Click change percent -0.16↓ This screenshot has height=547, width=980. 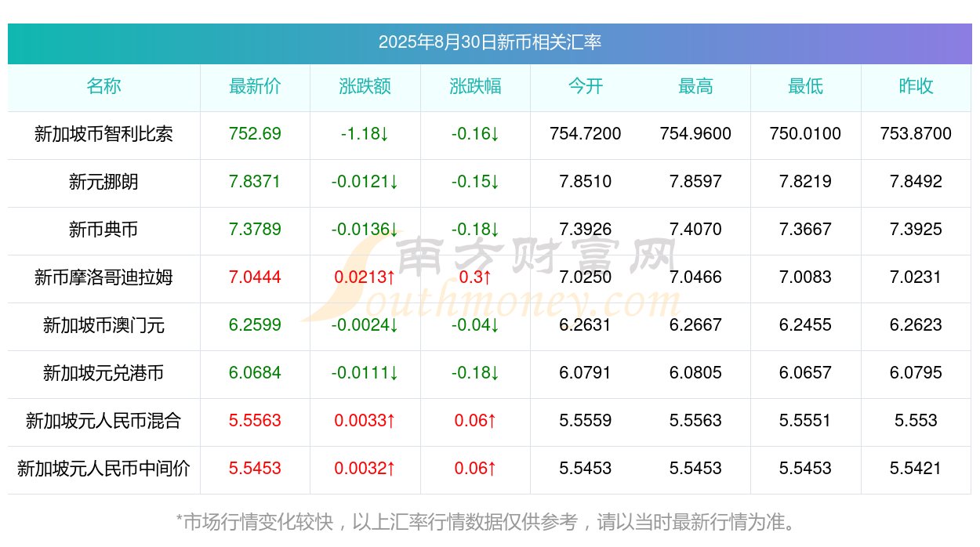pyautogui.click(x=475, y=134)
